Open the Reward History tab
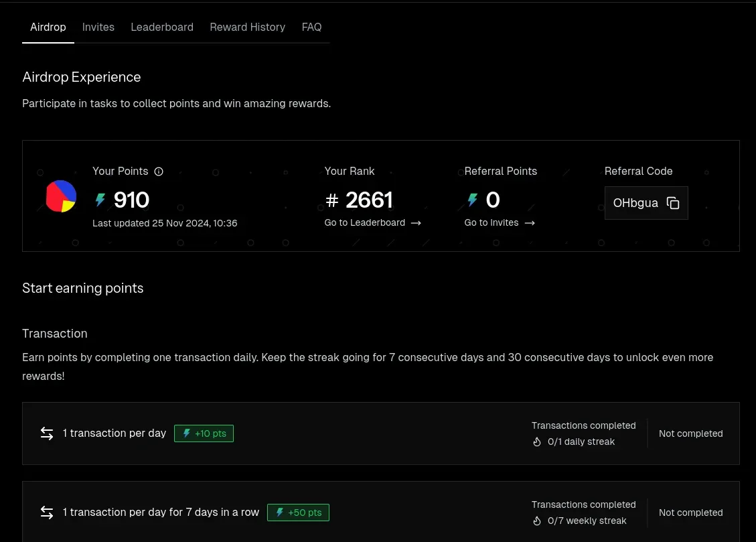This screenshot has height=542, width=756. 247,27
